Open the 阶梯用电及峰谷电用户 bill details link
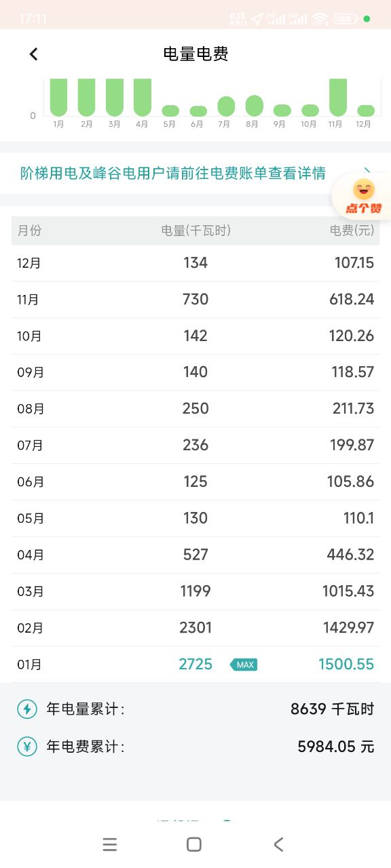Viewport: 391px width, 868px height. [173, 173]
